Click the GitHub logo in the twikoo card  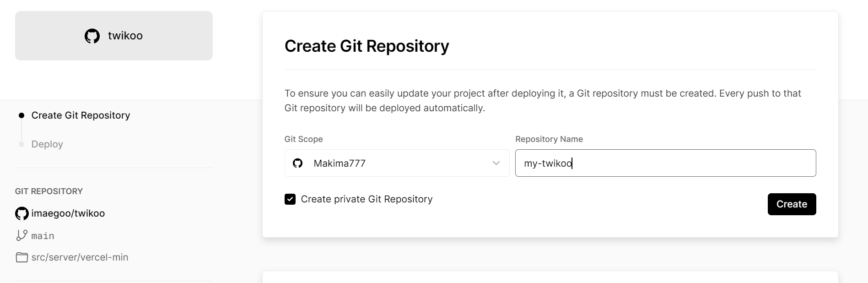[x=92, y=36]
